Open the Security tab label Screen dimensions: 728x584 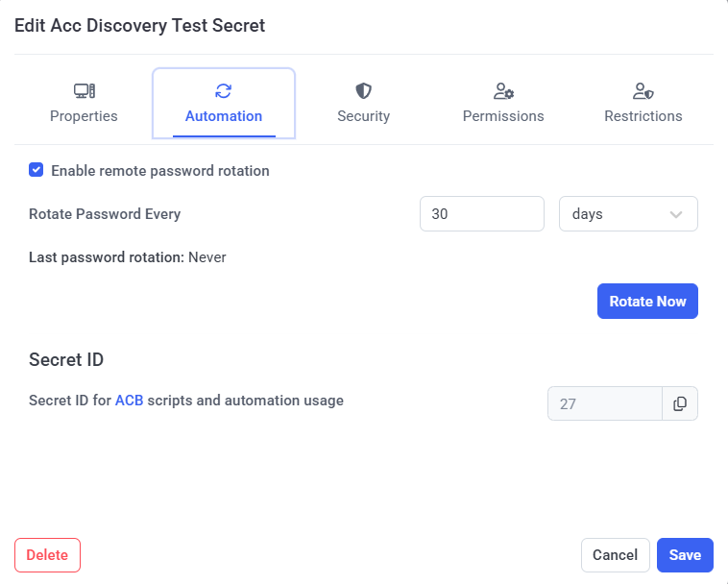click(x=363, y=116)
